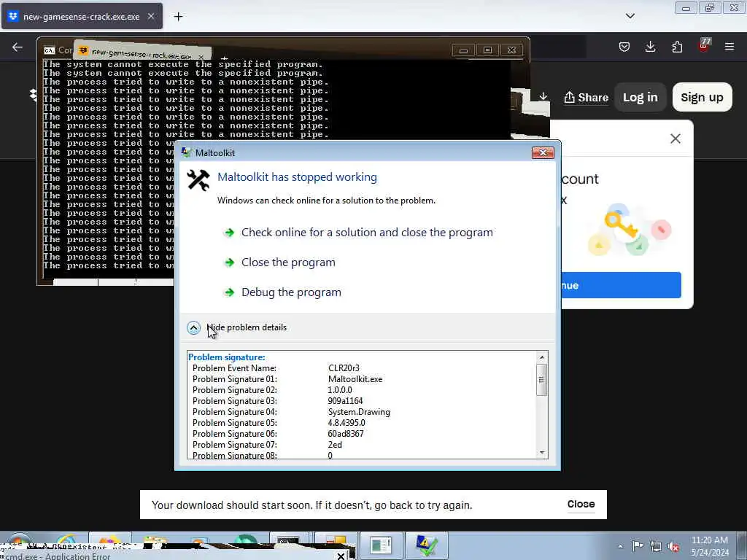Restore down the browser window
The height and width of the screenshot is (560, 747).
click(709, 8)
